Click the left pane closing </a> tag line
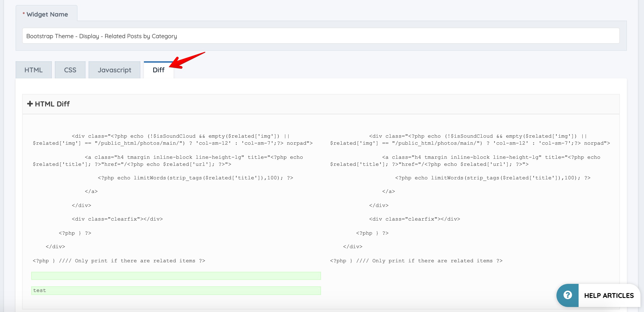 pyautogui.click(x=91, y=191)
